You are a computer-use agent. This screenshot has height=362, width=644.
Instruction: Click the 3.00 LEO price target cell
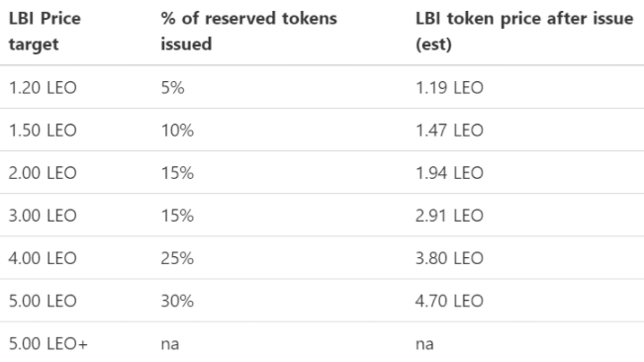[43, 216]
